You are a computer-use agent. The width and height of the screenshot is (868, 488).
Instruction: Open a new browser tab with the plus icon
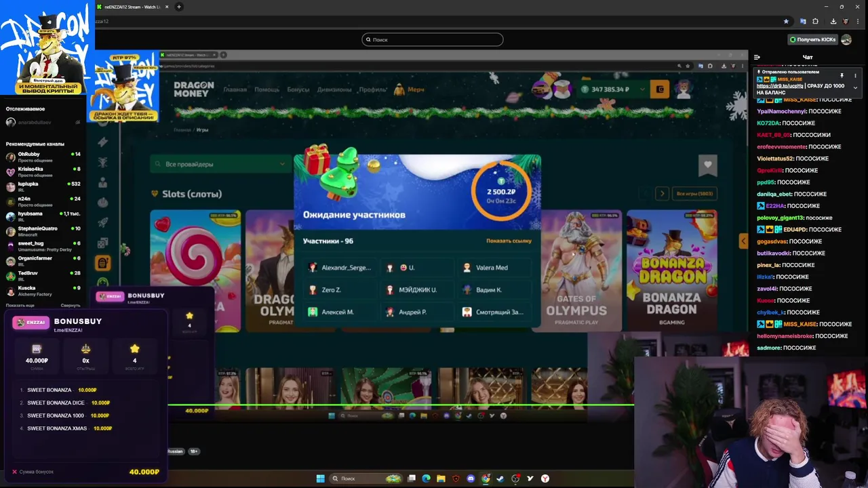(179, 7)
